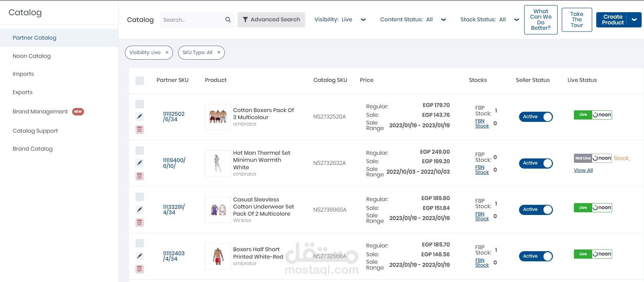This screenshot has height=282, width=644.
Task: Remove the SKU Type: All filter chip
Action: click(219, 52)
